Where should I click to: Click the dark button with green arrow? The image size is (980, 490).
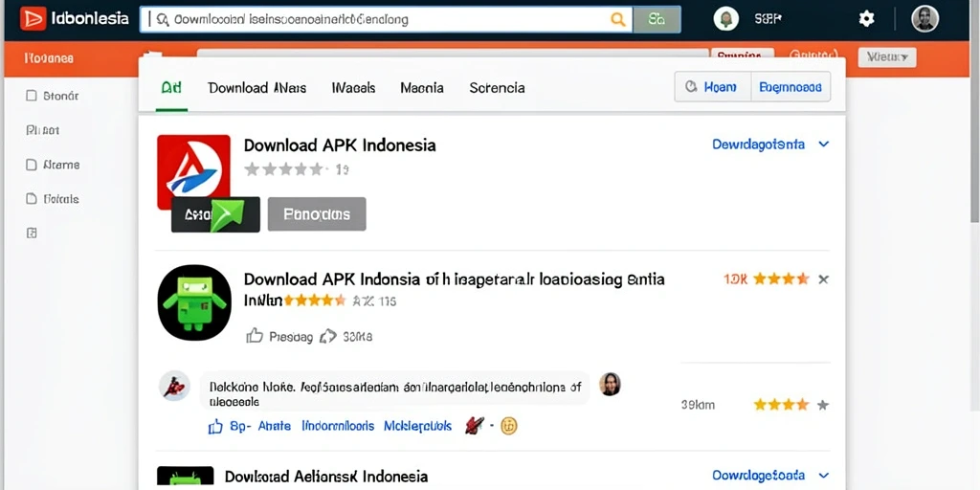[x=215, y=214]
